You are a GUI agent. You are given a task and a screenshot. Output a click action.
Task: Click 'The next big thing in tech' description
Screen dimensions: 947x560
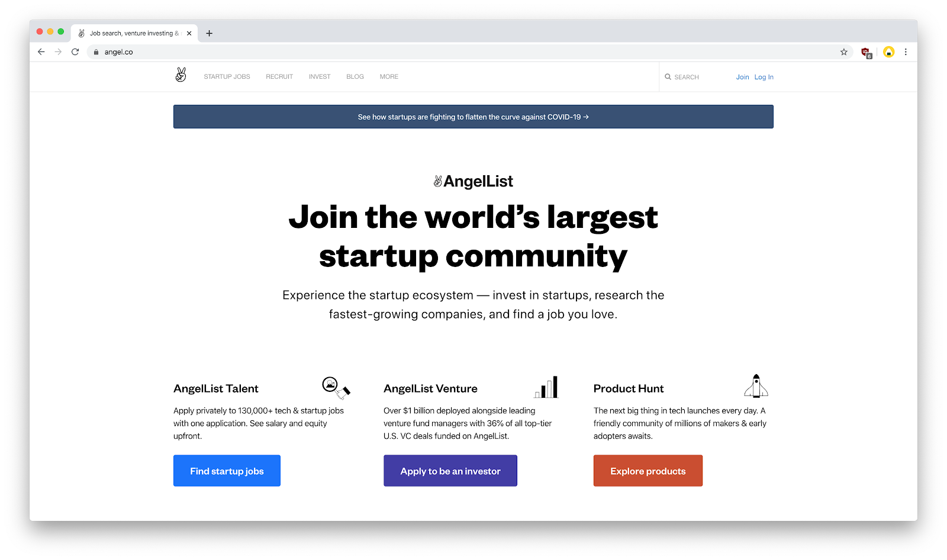(x=680, y=423)
